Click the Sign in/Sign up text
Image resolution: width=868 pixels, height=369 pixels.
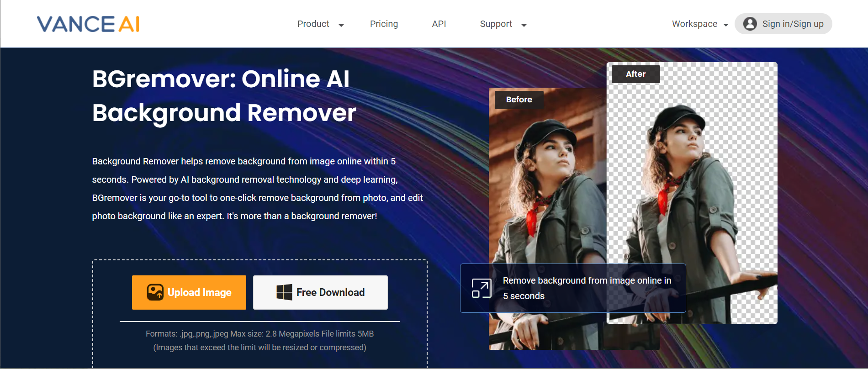coord(793,24)
